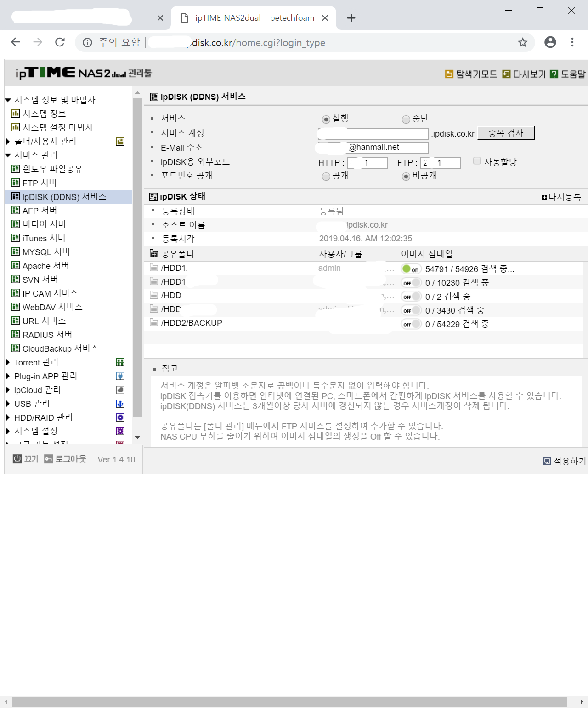Click the 적용하기 apply button

[x=565, y=461]
